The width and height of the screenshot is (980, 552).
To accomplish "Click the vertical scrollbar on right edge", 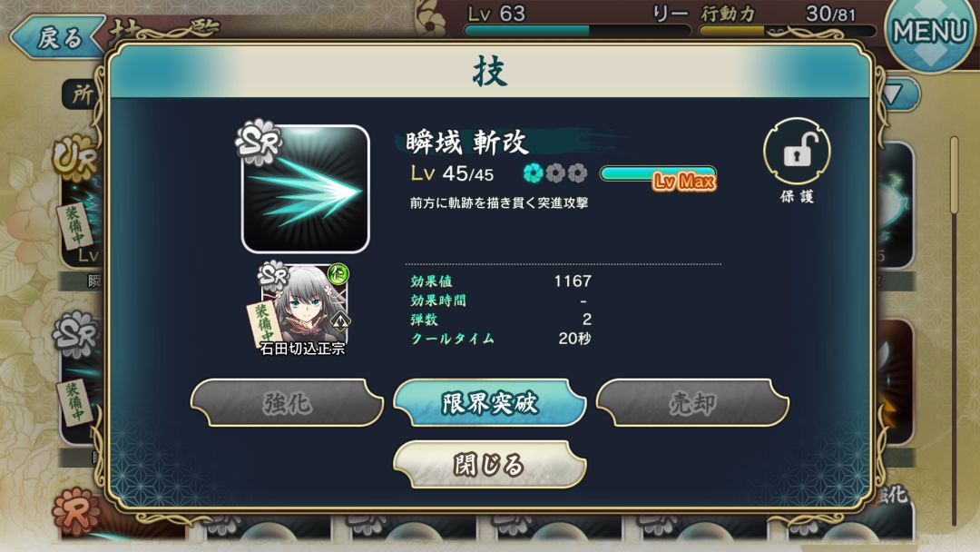I will (x=955, y=331).
